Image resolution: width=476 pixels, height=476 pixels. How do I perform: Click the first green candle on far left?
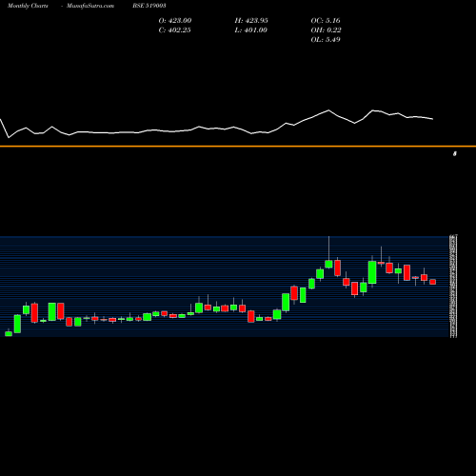9,333
